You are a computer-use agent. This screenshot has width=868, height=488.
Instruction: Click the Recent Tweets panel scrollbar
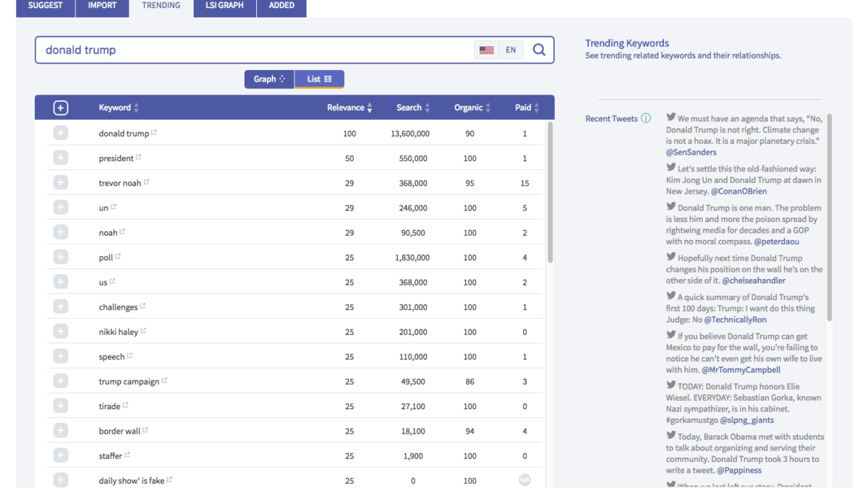[x=829, y=217]
